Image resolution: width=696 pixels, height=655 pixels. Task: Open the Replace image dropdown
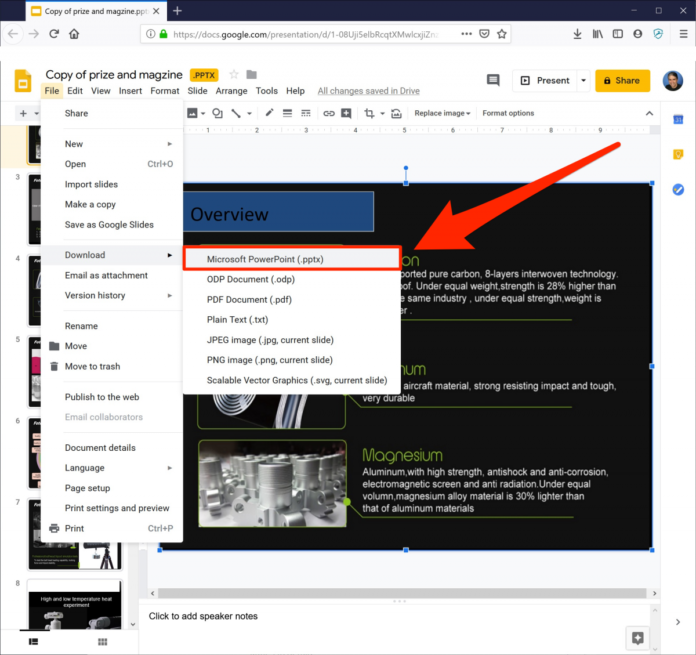pos(442,113)
